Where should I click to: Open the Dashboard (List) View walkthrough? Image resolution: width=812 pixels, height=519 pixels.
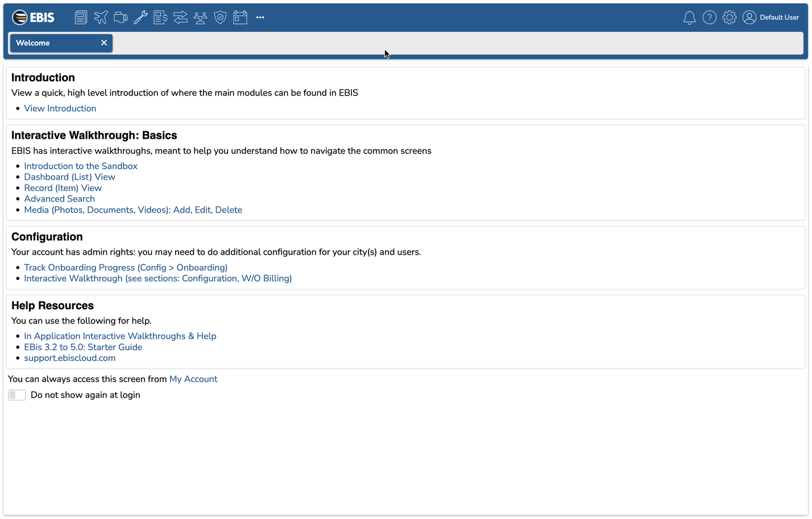[69, 177]
